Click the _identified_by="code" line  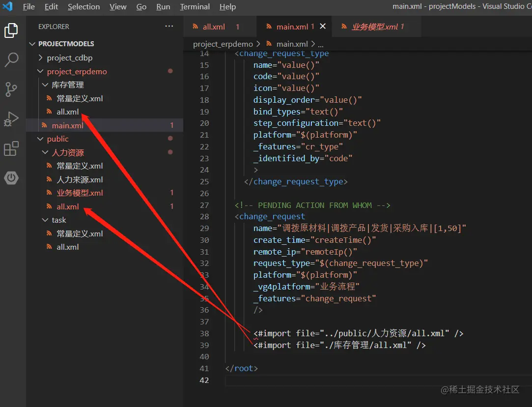pyautogui.click(x=303, y=158)
